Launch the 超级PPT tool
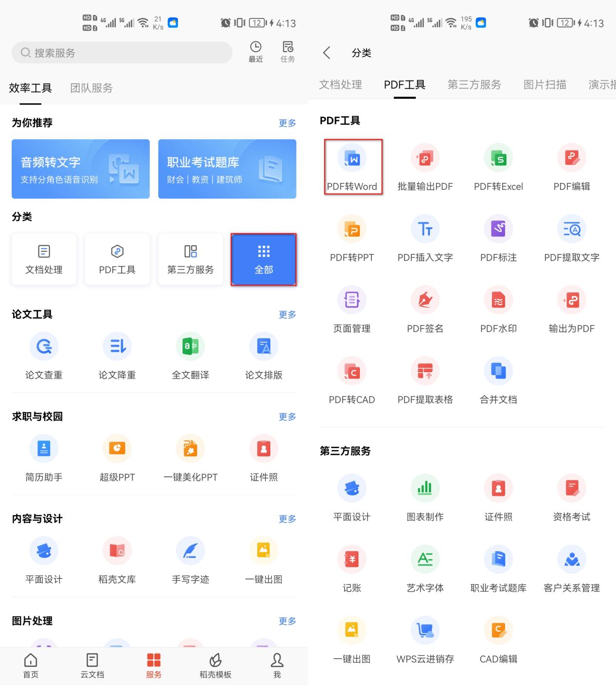The width and height of the screenshot is (616, 685). (117, 457)
